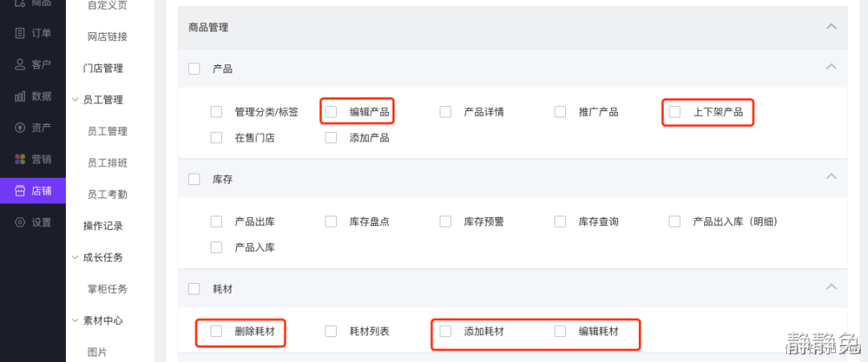Collapse the 商品管理 section chevron
868x362 pixels.
pos(831,27)
